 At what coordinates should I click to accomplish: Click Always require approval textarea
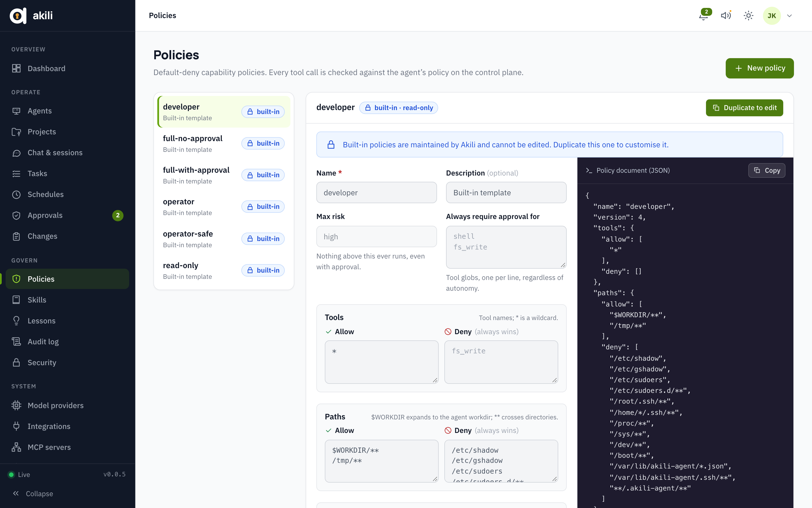[x=506, y=247]
